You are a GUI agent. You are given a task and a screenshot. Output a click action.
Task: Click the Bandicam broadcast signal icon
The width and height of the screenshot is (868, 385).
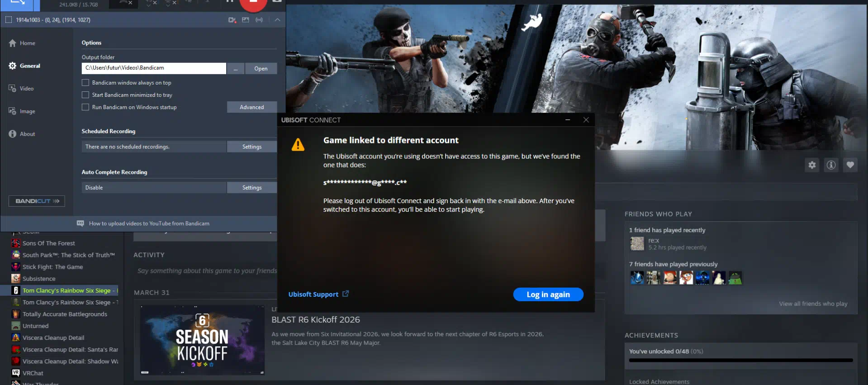pos(259,20)
